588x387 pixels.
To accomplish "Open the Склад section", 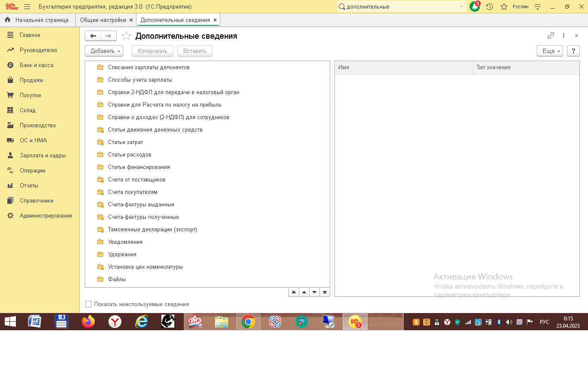I will 28,110.
